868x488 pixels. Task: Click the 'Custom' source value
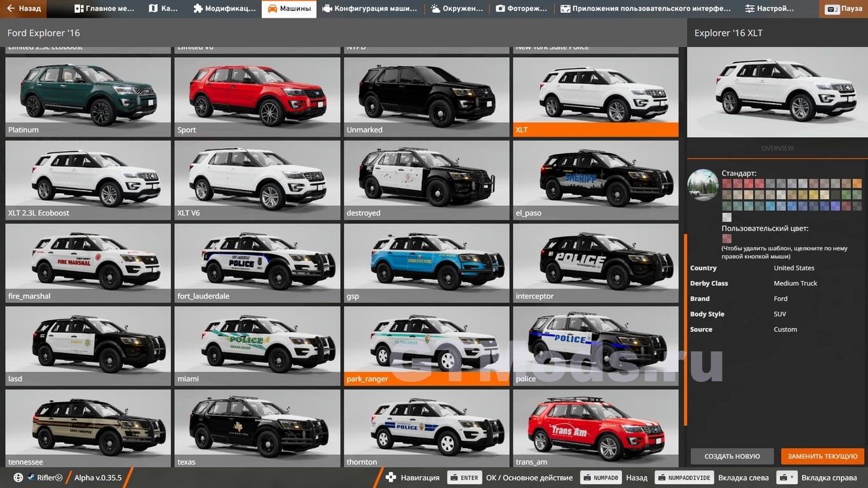pyautogui.click(x=785, y=329)
